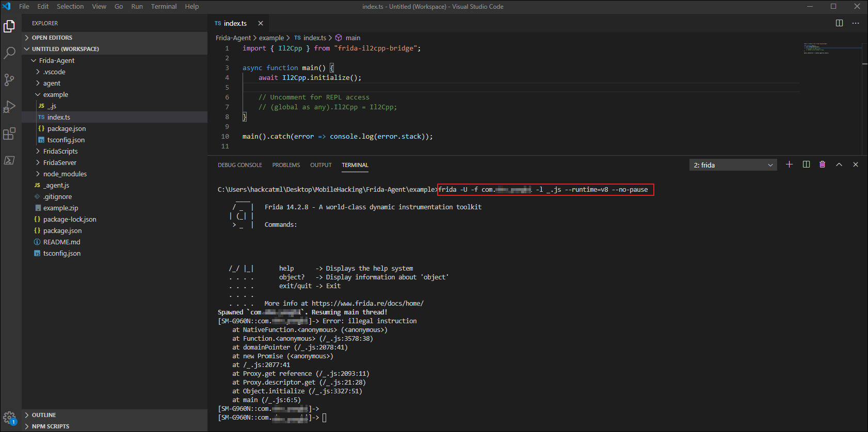Collapse the Frida-Agent root folder
The height and width of the screenshot is (432, 868).
[x=115, y=60]
